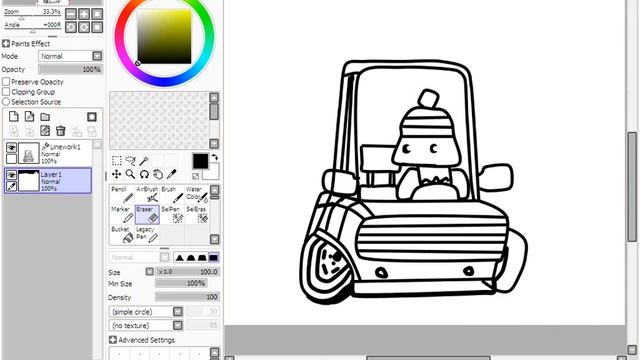This screenshot has width=640, height=360.
Task: Reset the zoom level
Action: tap(97, 14)
